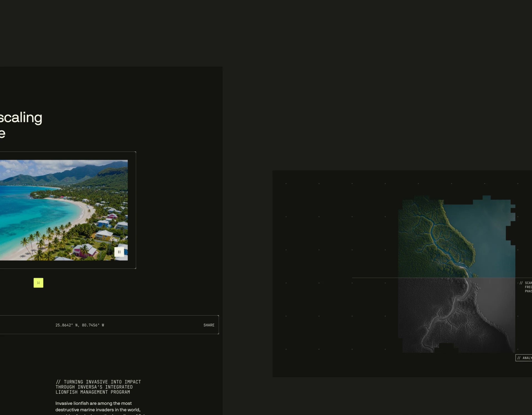Click the // ANALY button
Viewport: 532px width, 415px height.
[x=524, y=358]
